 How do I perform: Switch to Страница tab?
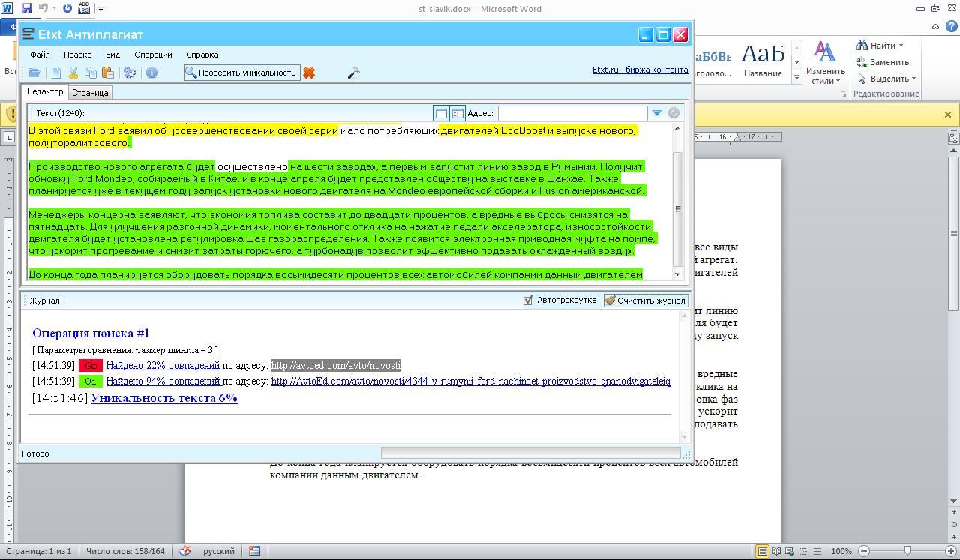(x=90, y=93)
